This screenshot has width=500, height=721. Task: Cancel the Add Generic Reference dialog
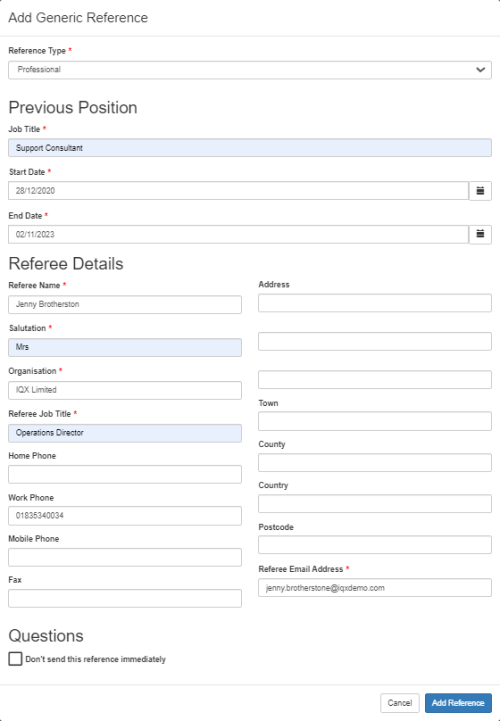pos(400,703)
